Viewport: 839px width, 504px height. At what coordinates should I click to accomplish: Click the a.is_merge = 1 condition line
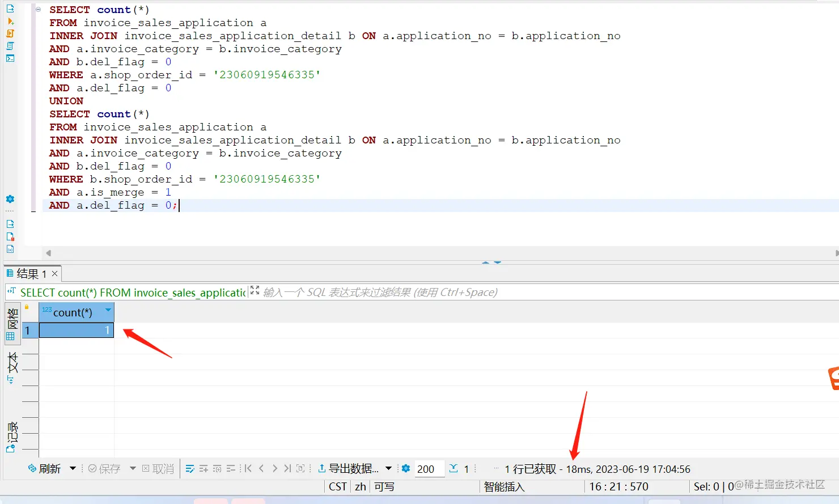[x=110, y=192]
